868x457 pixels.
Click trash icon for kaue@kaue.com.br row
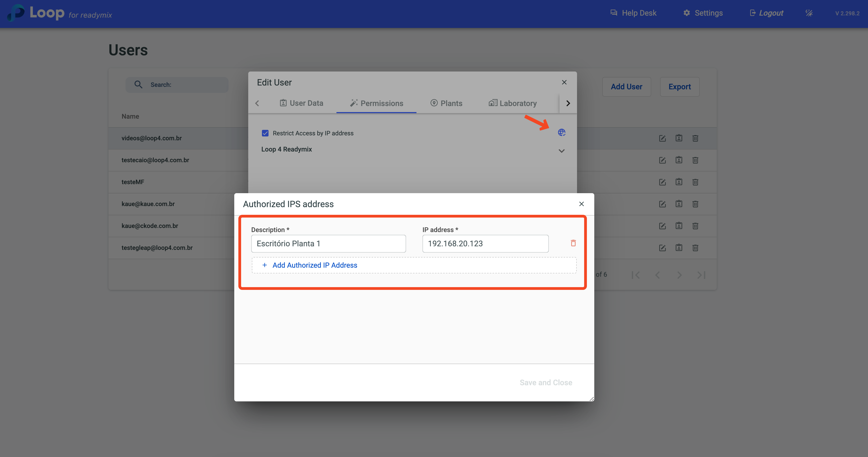pyautogui.click(x=695, y=204)
